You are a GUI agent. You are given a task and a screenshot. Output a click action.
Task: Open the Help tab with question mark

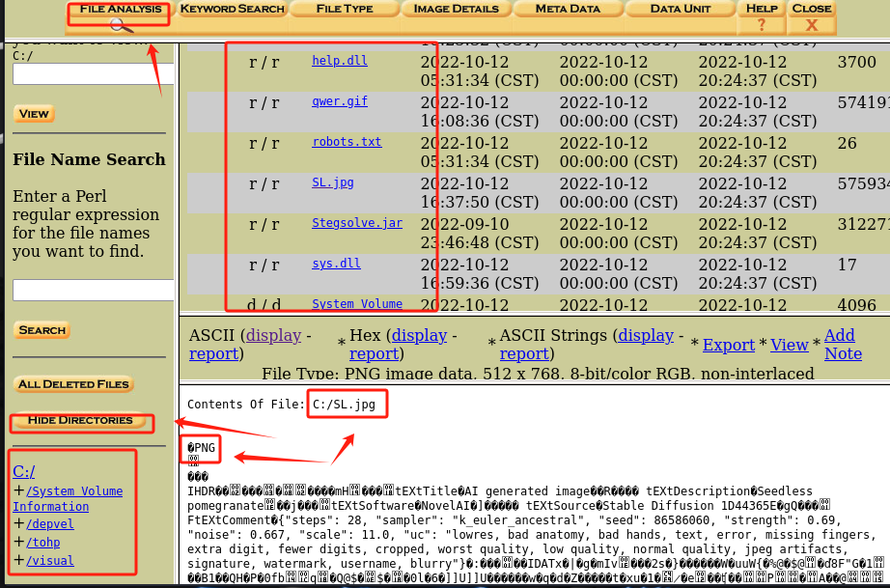[762, 17]
